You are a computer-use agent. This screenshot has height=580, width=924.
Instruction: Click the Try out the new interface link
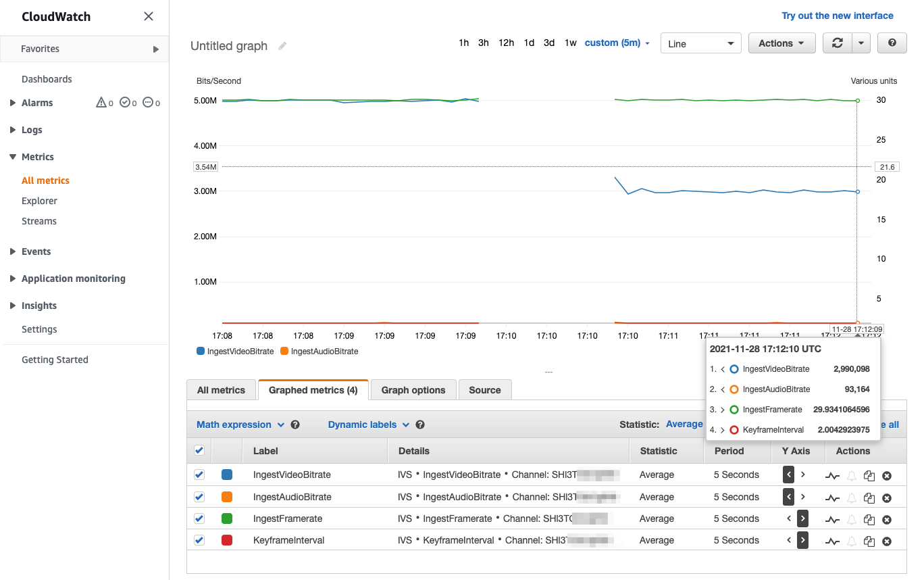tap(838, 16)
